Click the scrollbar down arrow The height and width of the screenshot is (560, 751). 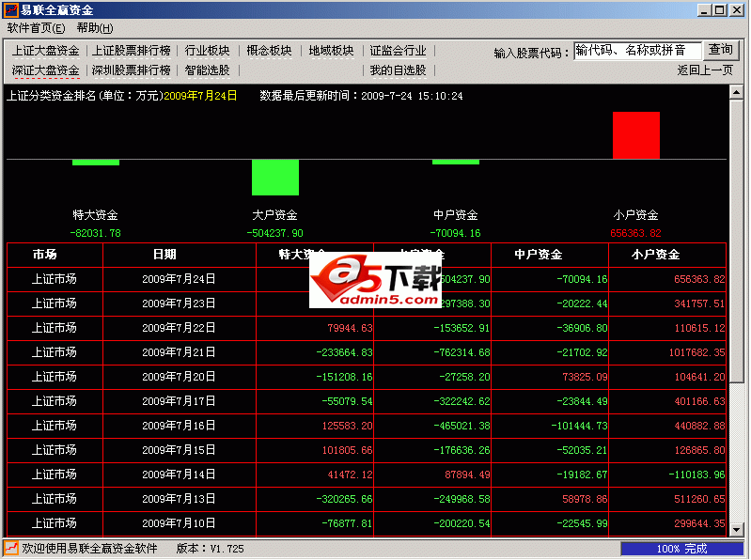pyautogui.click(x=736, y=529)
